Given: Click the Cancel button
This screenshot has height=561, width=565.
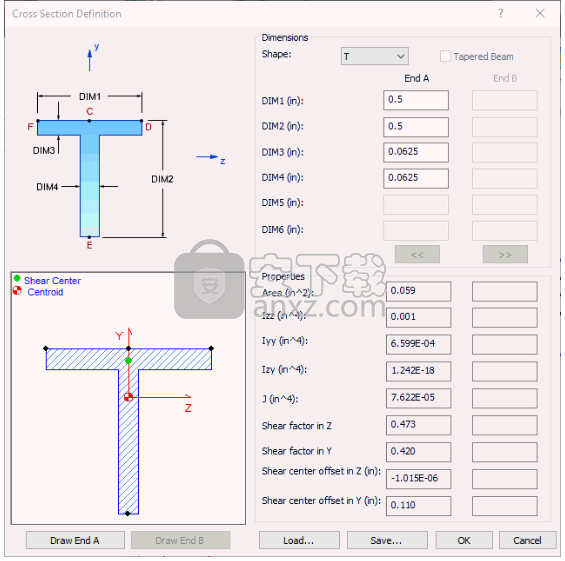Looking at the screenshot, I should click(527, 540).
